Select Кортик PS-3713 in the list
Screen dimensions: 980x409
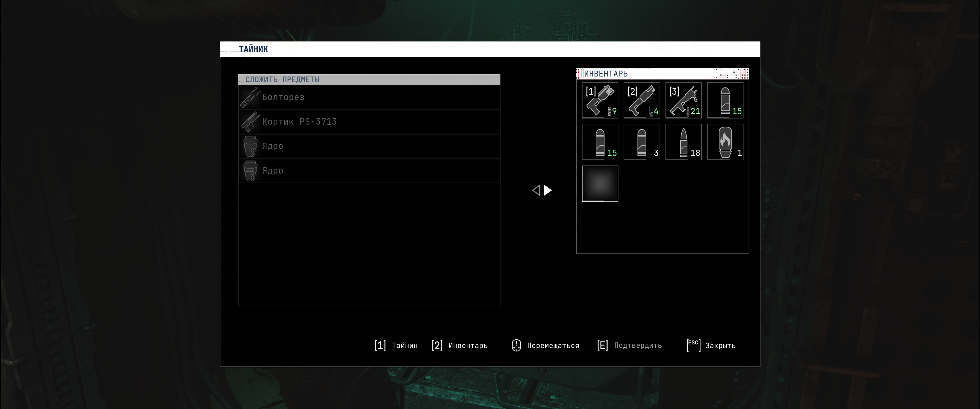pos(369,122)
